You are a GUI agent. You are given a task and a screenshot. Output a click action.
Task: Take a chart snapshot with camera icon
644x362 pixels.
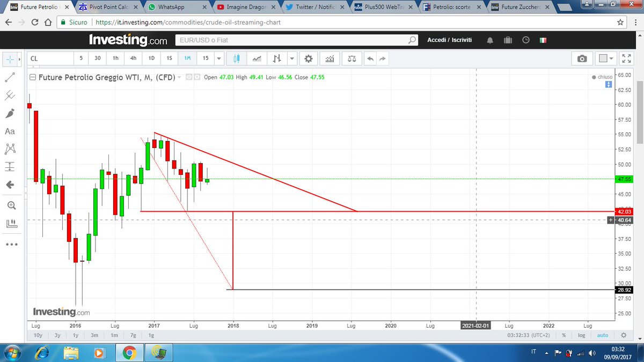582,58
